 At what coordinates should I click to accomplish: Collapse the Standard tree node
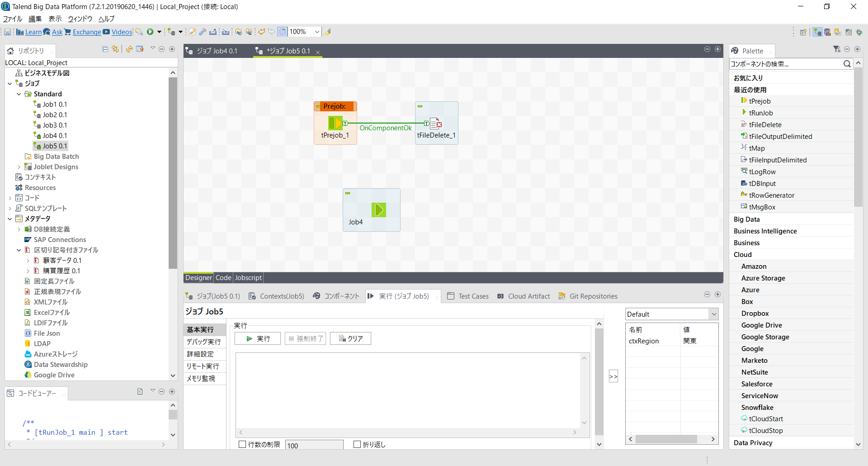tap(19, 94)
